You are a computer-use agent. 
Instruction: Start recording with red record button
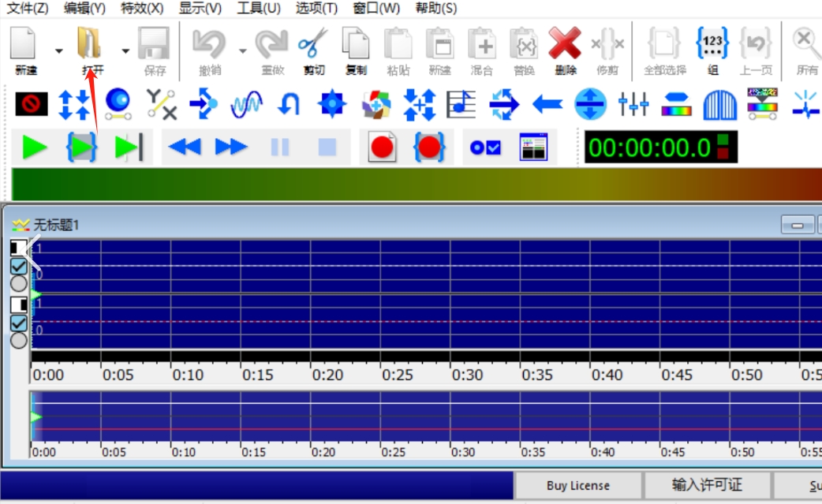(382, 147)
